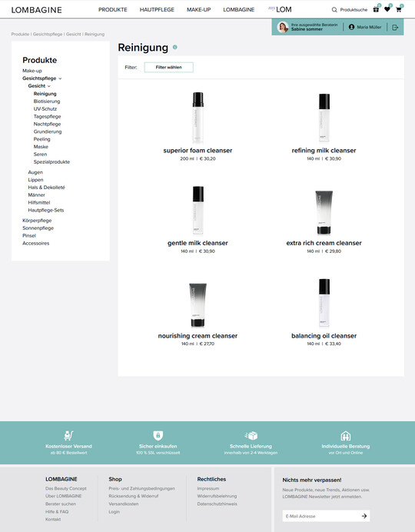
Task: Collapse the Gesicht subcategory chevron
Action: tap(49, 86)
